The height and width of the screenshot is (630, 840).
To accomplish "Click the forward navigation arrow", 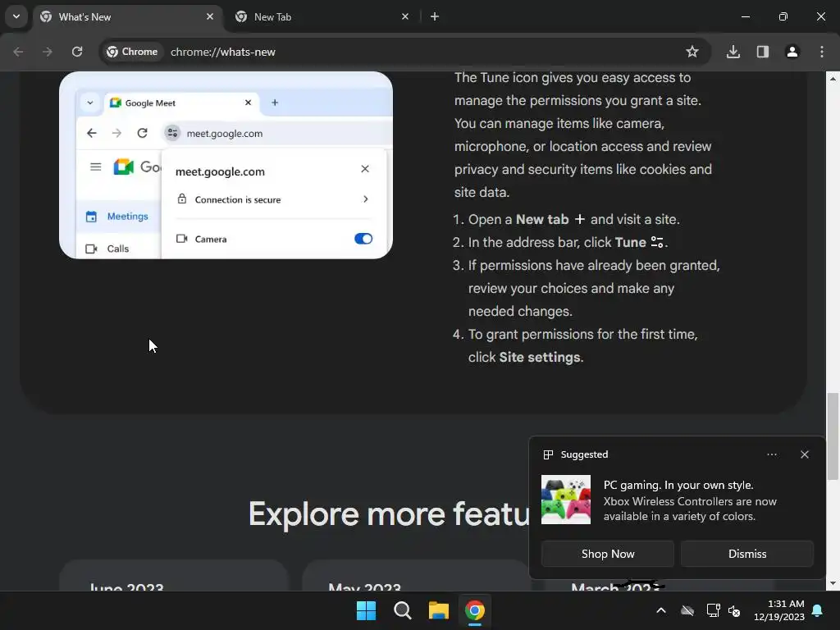I will (x=48, y=52).
